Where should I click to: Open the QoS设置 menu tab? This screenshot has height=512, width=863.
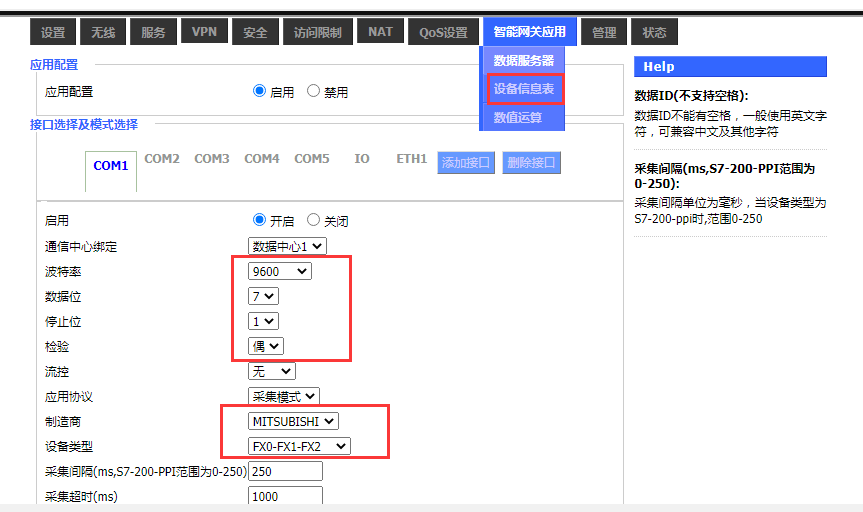444,32
